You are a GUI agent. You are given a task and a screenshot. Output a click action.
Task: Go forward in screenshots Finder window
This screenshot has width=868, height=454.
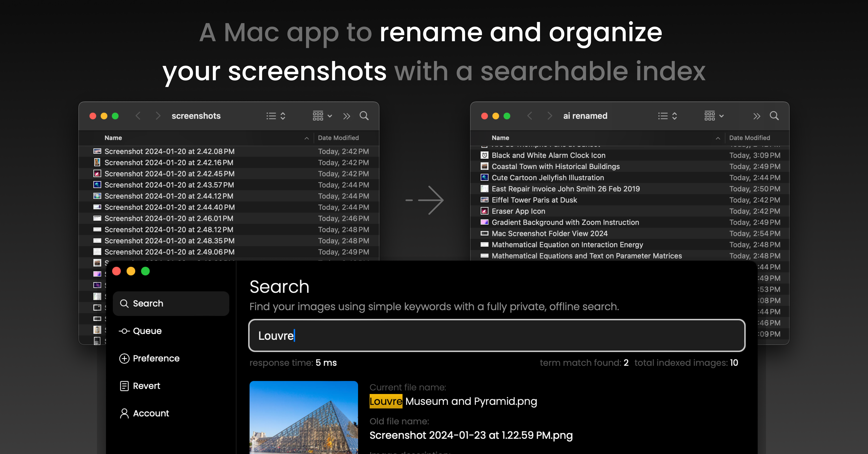pos(158,116)
